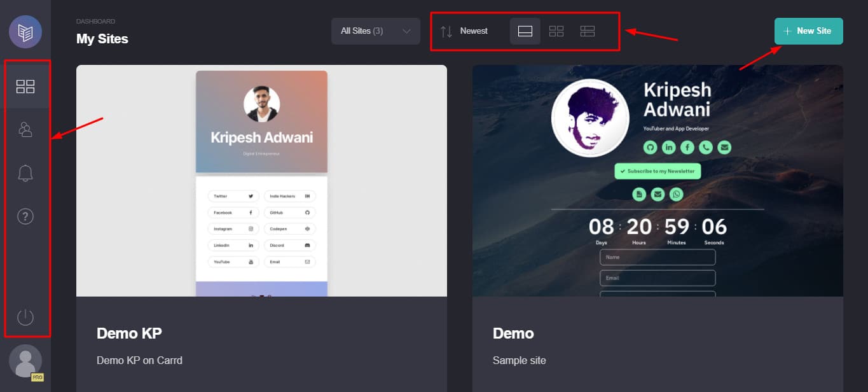Screen dimensions: 868x392
Task: Click the 'Sample site' description
Action: pos(519,360)
